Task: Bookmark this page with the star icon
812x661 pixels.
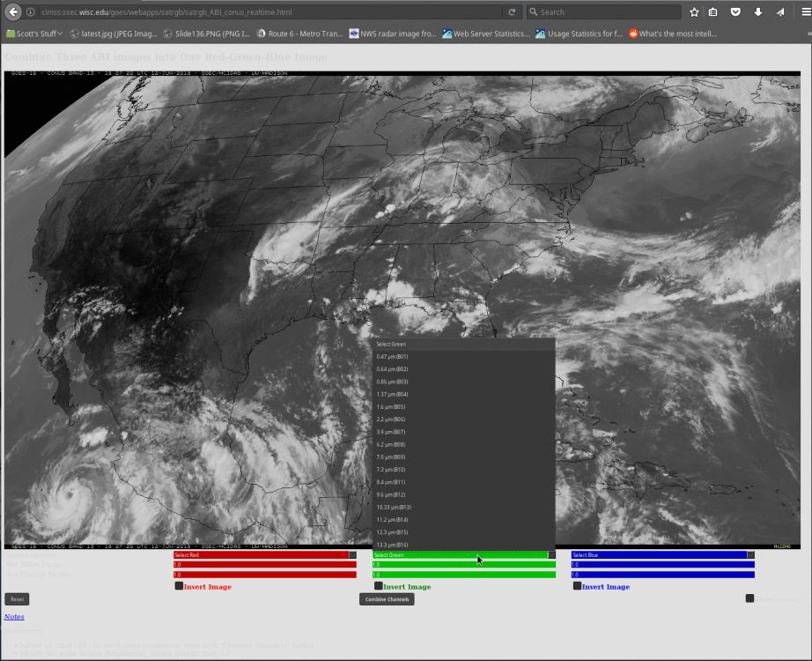Action: click(x=694, y=12)
